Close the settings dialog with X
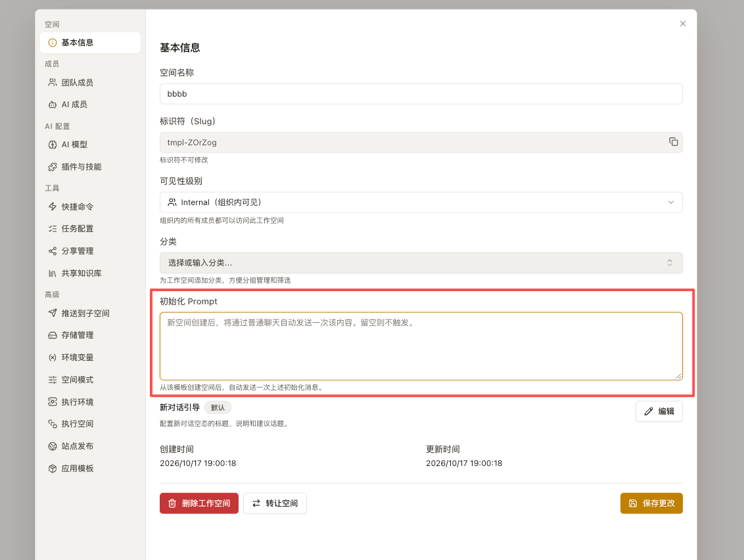Image resolution: width=744 pixels, height=560 pixels. pos(683,24)
